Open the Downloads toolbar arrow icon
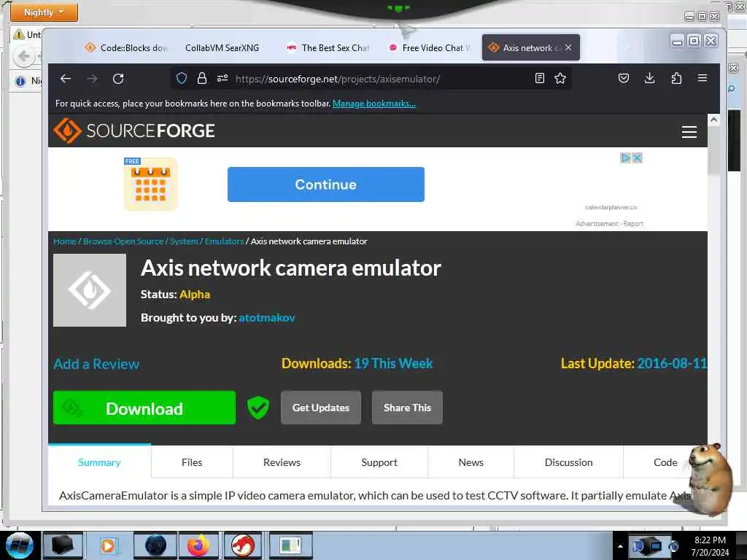The height and width of the screenshot is (560, 747). (649, 78)
